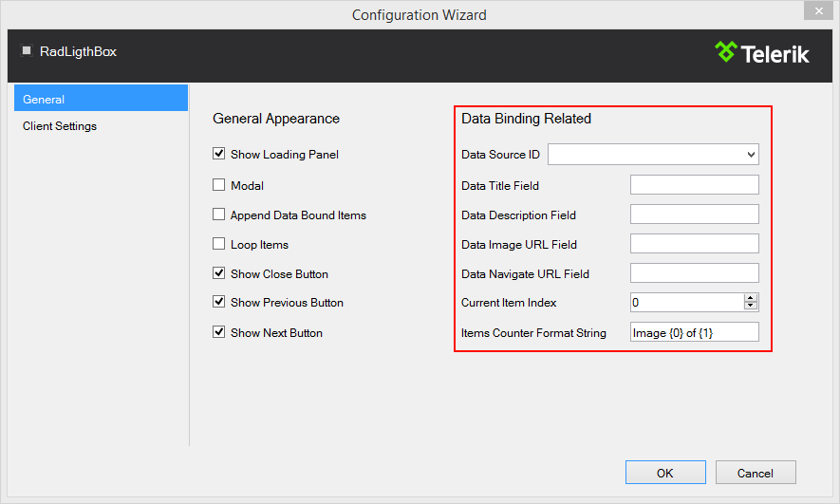The height and width of the screenshot is (504, 840).
Task: Select the General tab in sidebar
Action: click(101, 99)
